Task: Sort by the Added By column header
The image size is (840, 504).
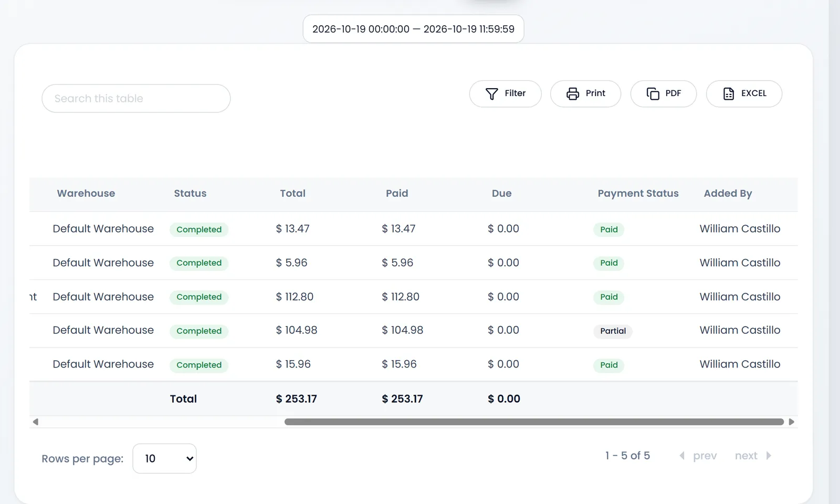Action: (728, 193)
